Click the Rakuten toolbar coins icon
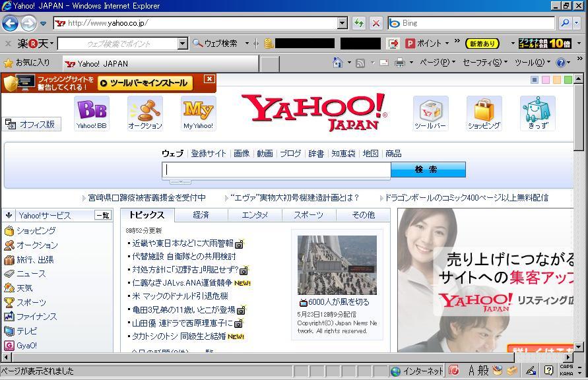This screenshot has width=588, height=380. click(x=269, y=44)
